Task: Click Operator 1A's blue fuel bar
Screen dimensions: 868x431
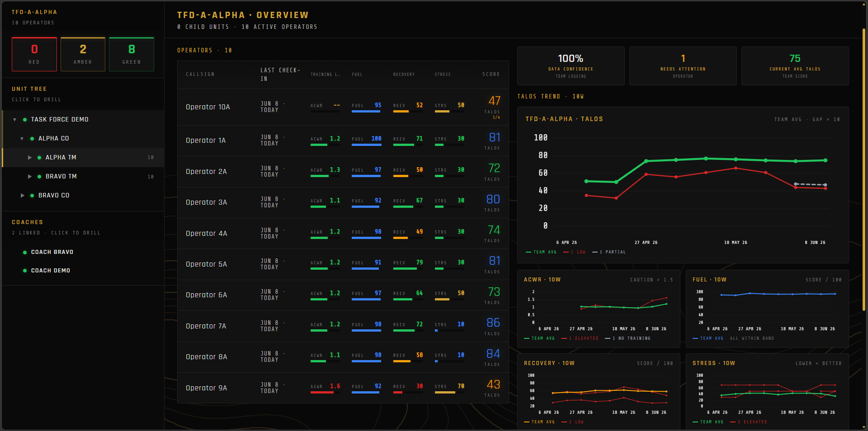Action: [367, 145]
